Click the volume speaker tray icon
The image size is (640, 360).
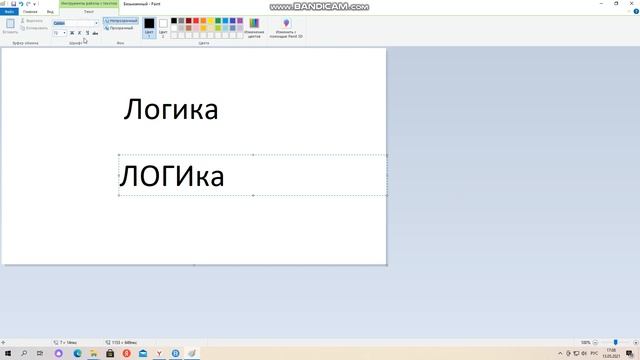[x=584, y=353]
